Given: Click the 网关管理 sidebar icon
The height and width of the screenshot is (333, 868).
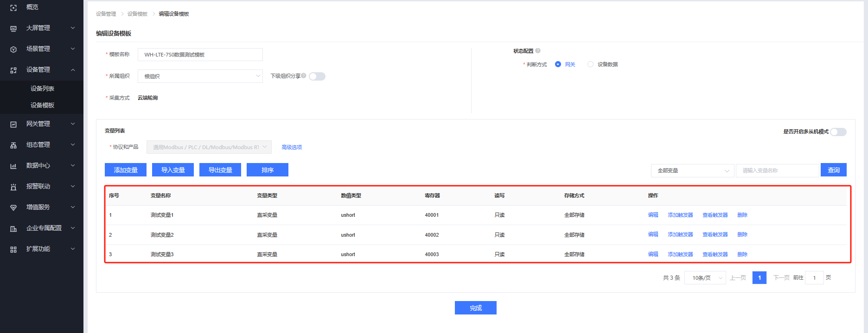Looking at the screenshot, I should click(x=13, y=125).
